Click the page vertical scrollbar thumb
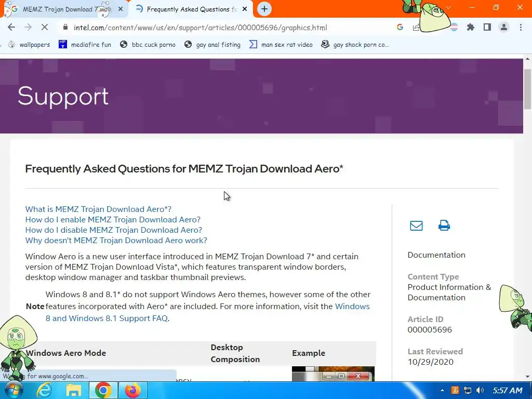The height and width of the screenshot is (399, 532). point(528,89)
